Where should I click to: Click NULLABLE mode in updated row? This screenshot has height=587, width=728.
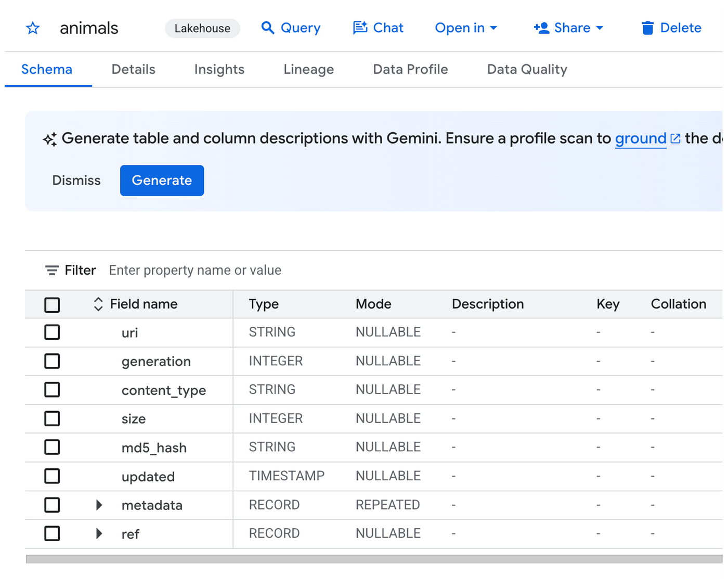tap(388, 476)
